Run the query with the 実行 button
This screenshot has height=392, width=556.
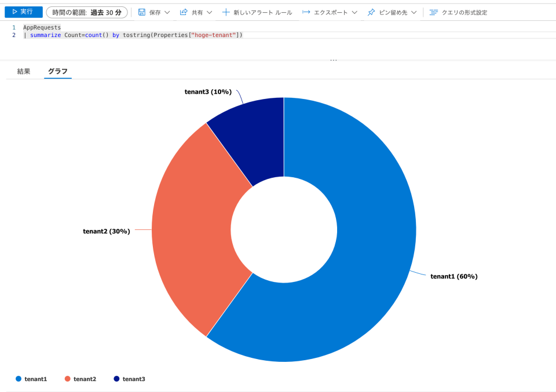point(23,12)
